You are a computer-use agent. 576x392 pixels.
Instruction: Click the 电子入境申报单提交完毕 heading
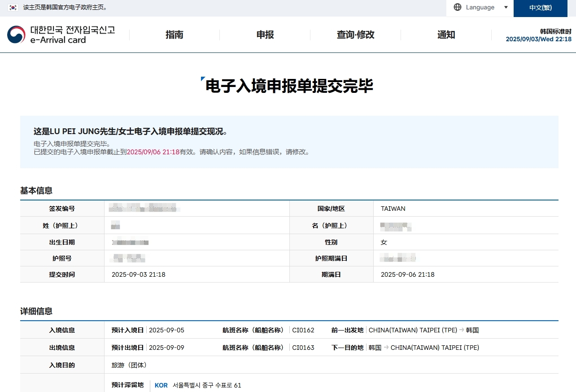click(289, 86)
